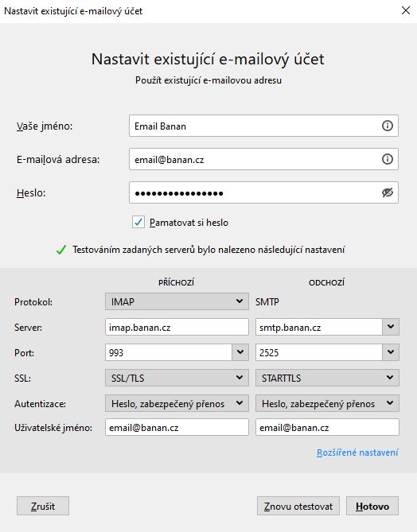Click info icon in Vaše jméno field
Viewport: 417px width, 532px height.
[x=387, y=126]
